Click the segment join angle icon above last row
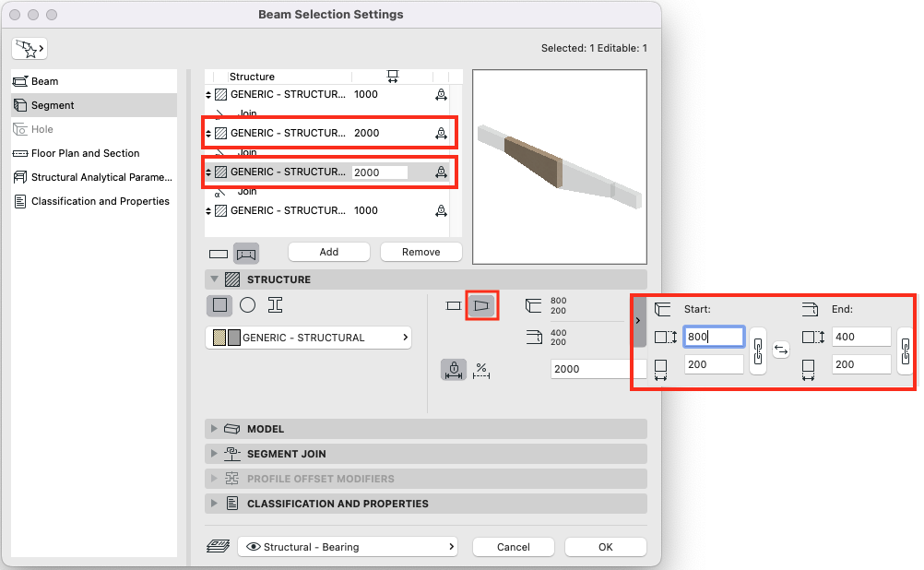The height and width of the screenshot is (570, 924). (x=219, y=192)
